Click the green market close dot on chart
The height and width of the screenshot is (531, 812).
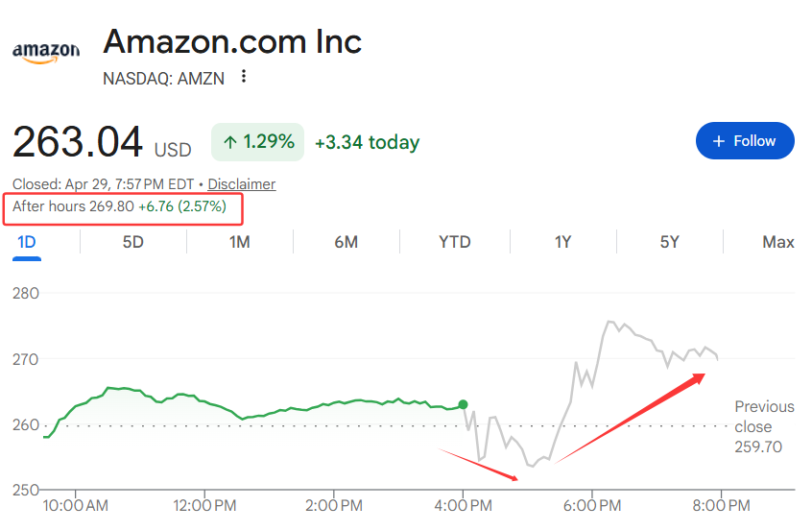464,404
